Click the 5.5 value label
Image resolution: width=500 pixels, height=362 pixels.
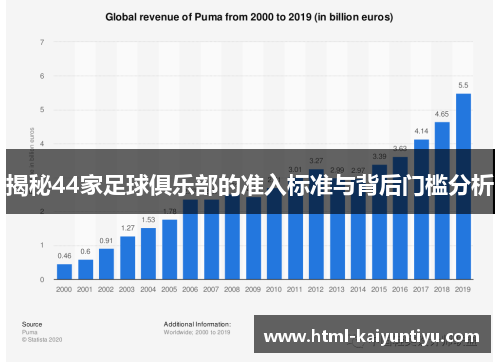click(x=463, y=85)
